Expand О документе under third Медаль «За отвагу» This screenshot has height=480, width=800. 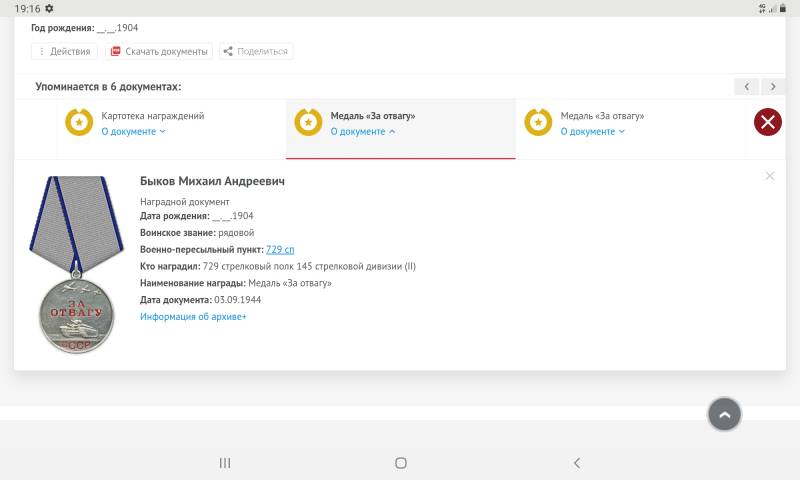592,131
